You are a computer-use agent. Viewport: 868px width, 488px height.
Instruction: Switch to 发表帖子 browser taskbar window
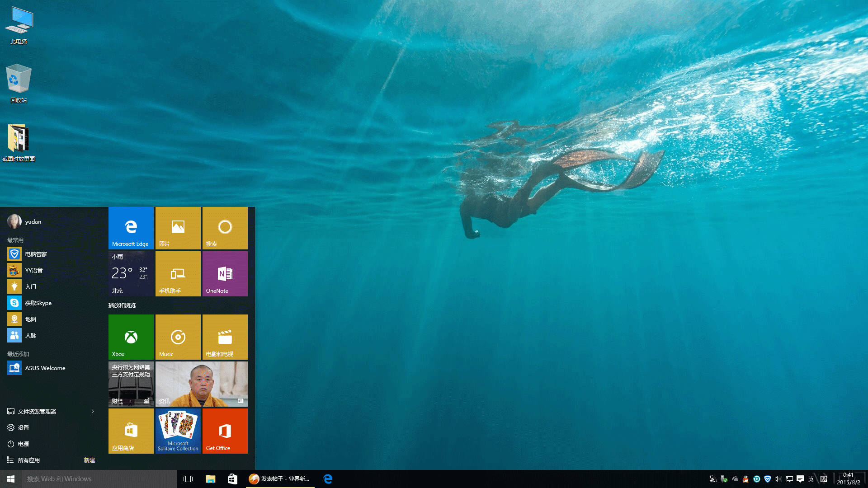(x=280, y=479)
